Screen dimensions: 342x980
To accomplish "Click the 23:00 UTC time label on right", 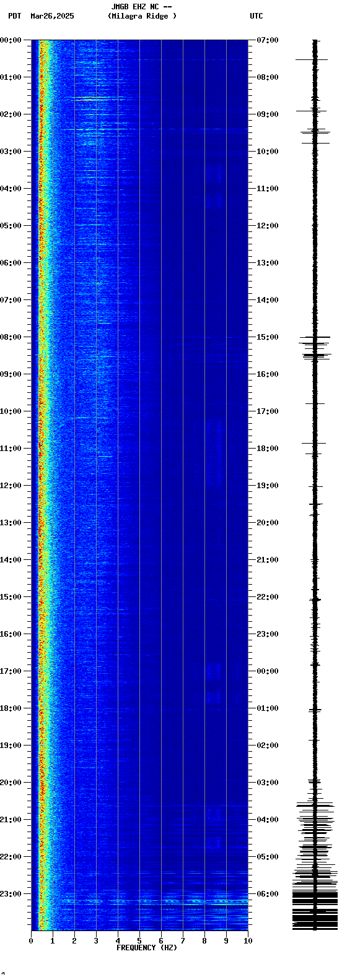I will coord(268,634).
